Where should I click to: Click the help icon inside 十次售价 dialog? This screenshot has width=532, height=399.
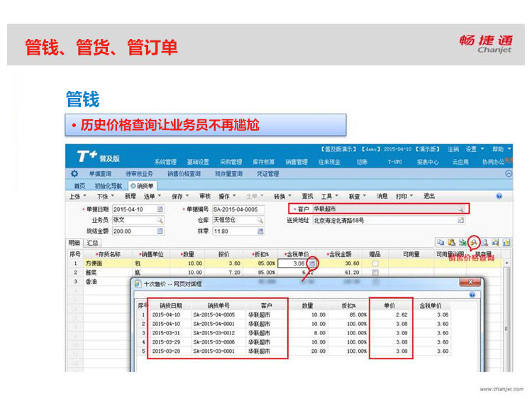(x=472, y=295)
